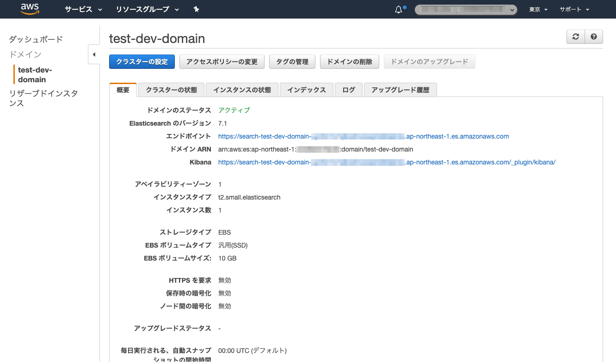Collapse the left sidebar with the arrow
This screenshot has width=616, height=364.
(94, 54)
